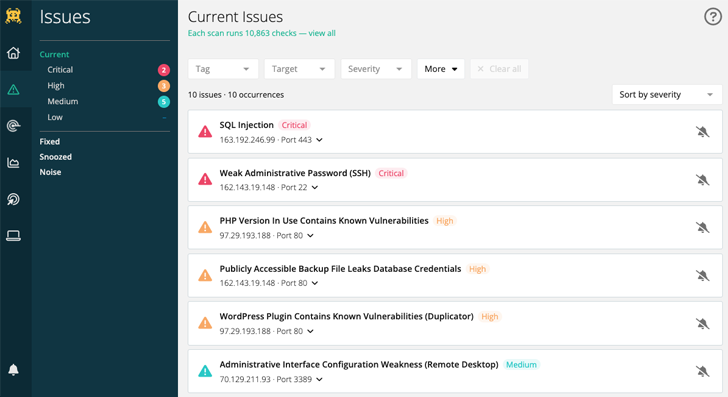
Task: Expand occurrences for 70.129.211.93 Port 3389
Action: tap(319, 379)
